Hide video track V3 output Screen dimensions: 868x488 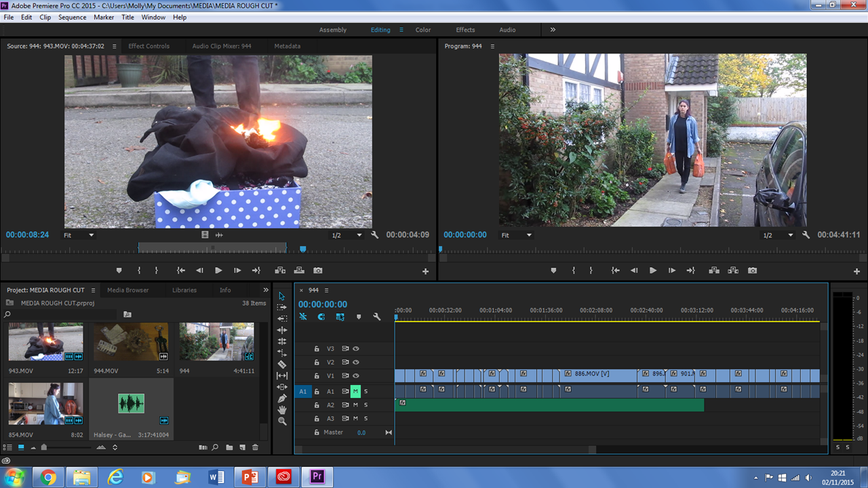[355, 349]
